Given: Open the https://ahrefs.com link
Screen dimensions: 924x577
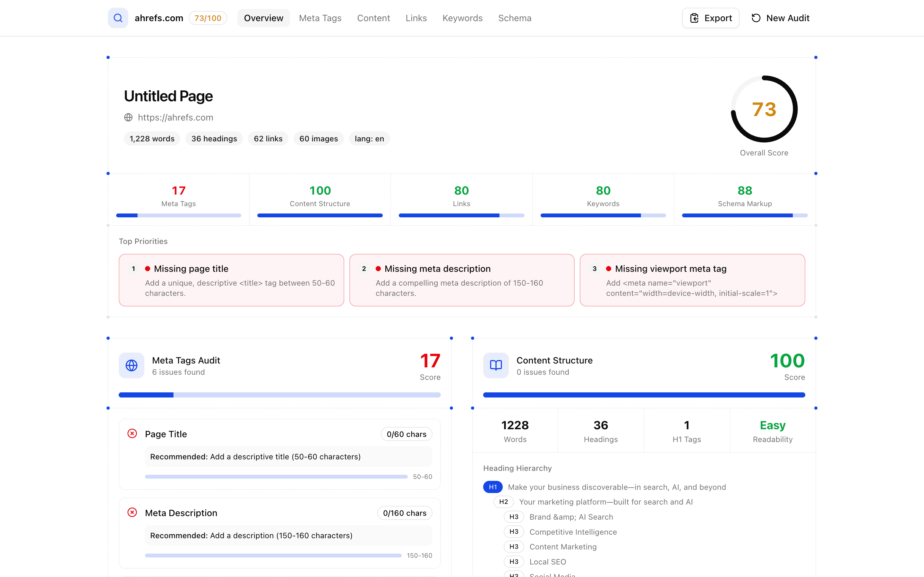Looking at the screenshot, I should click(x=175, y=117).
